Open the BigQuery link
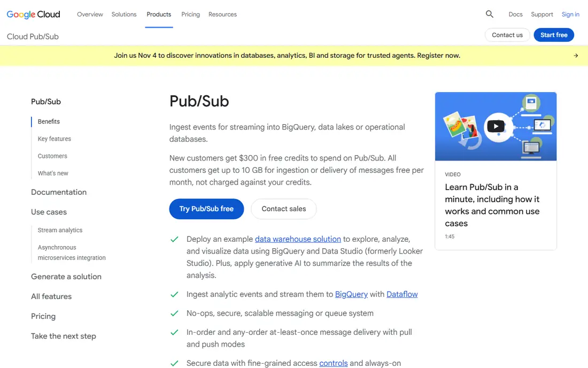This screenshot has width=588, height=368. point(351,295)
